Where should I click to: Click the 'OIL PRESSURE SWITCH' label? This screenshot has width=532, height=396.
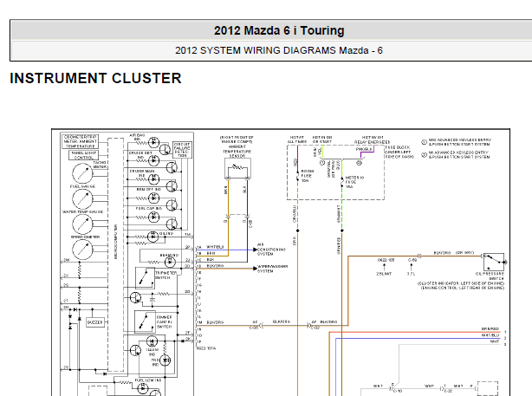click(490, 276)
